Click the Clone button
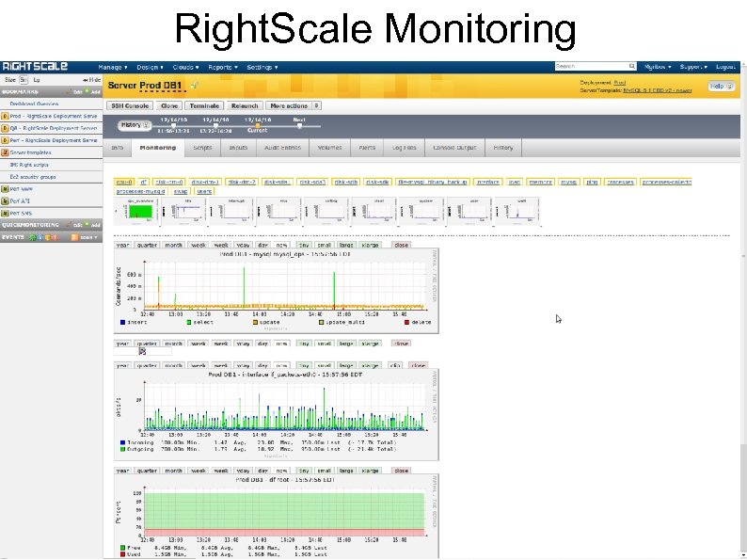Screen dimensions: 747x560 pyautogui.click(x=169, y=105)
